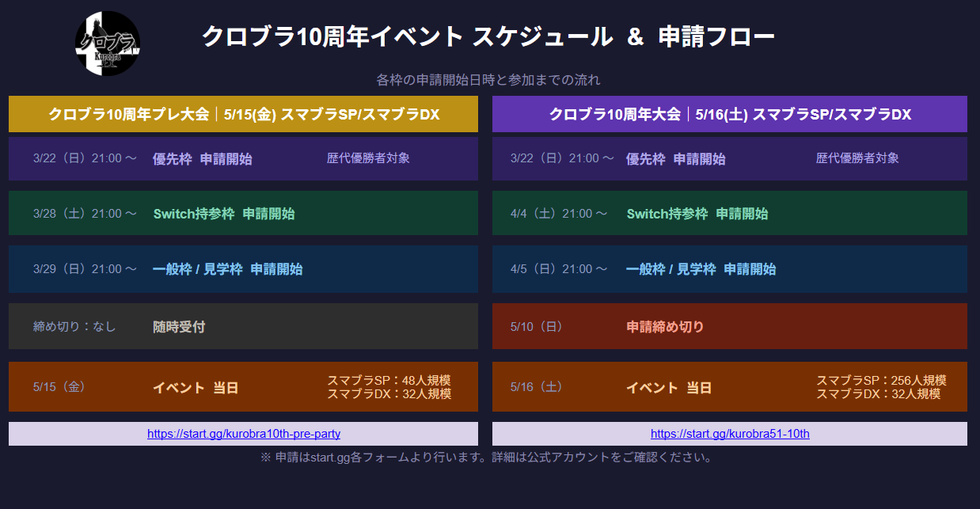Click the 歴代優勝者対象 note in left column
Screen dimensions: 980x509
point(368,158)
